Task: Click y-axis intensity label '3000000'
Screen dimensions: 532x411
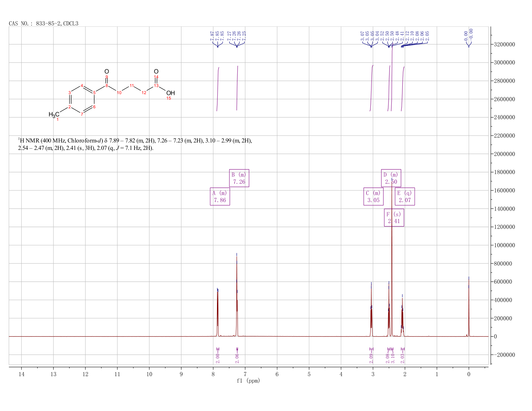Action: click(504, 63)
